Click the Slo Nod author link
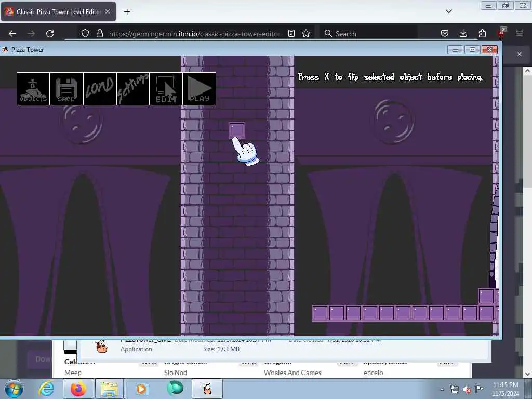Image resolution: width=532 pixels, height=399 pixels. click(176, 373)
